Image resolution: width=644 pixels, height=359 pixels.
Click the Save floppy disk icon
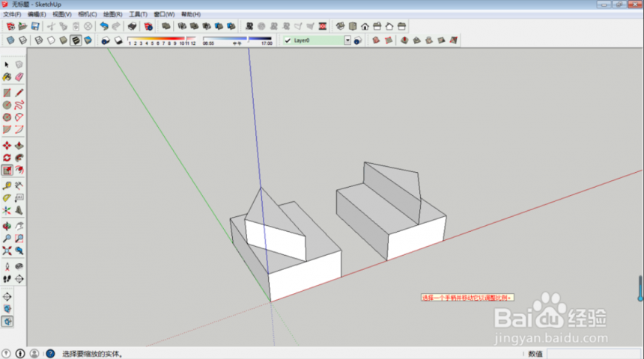[35, 27]
